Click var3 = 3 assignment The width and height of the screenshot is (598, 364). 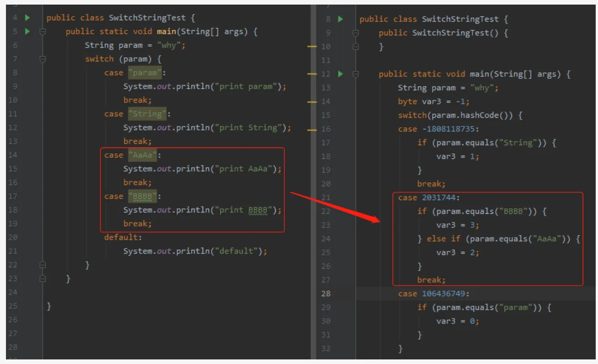[458, 225]
